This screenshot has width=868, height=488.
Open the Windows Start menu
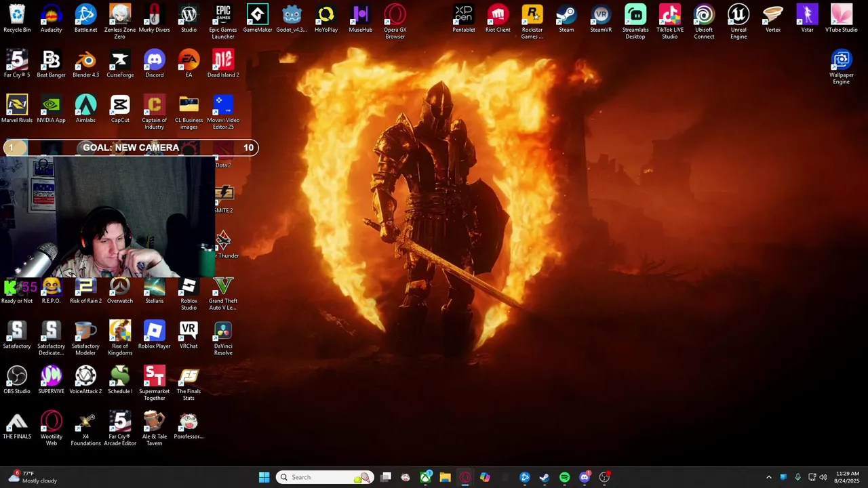264,477
